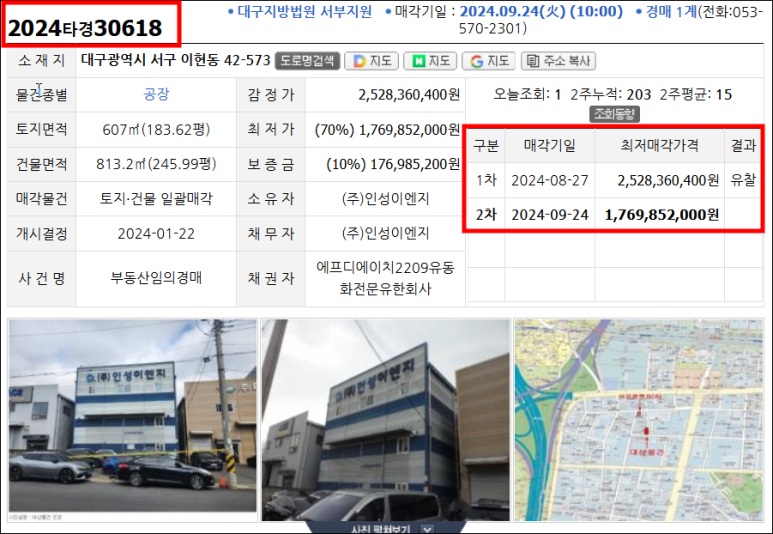This screenshot has height=534, width=773.
Task: Click the 채권자 row label
Action: (271, 278)
